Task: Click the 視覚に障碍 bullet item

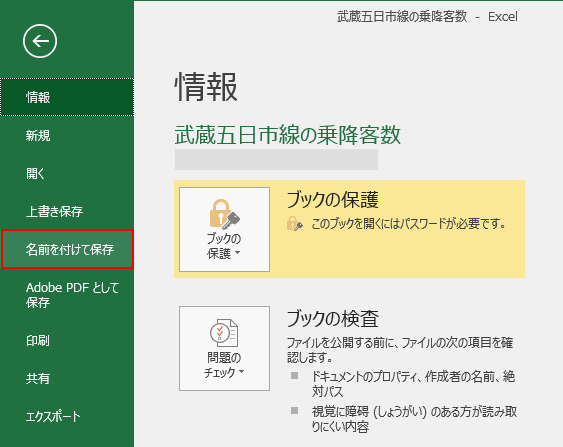Action: [x=414, y=419]
